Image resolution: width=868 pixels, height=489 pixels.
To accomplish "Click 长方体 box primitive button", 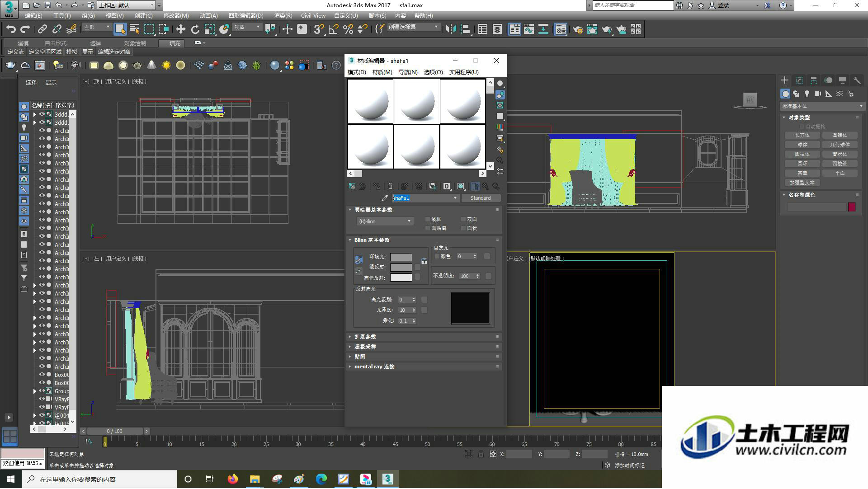I will [x=802, y=135].
